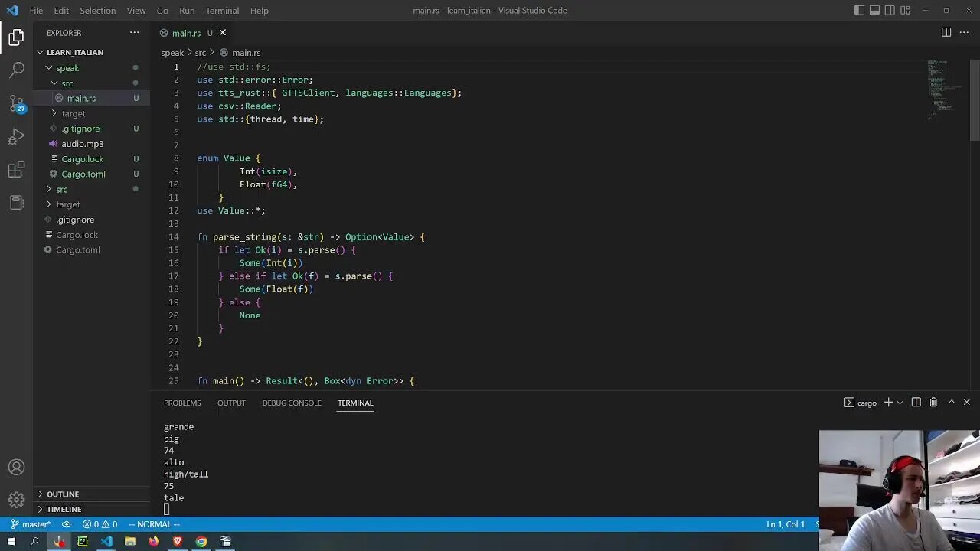
Task: Click the editor vertical scrollbar
Action: 975,99
